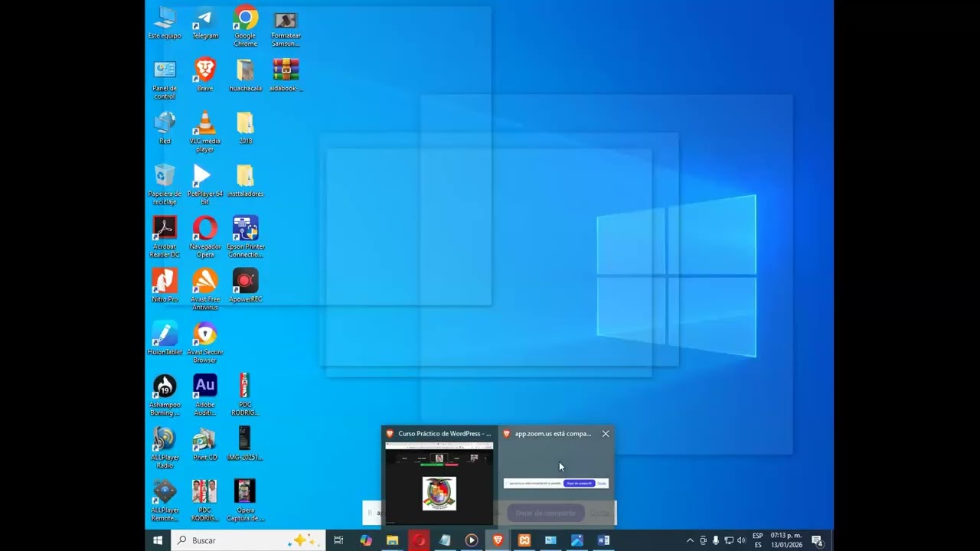Open HuionTablet desktop shortcut

[x=165, y=339]
